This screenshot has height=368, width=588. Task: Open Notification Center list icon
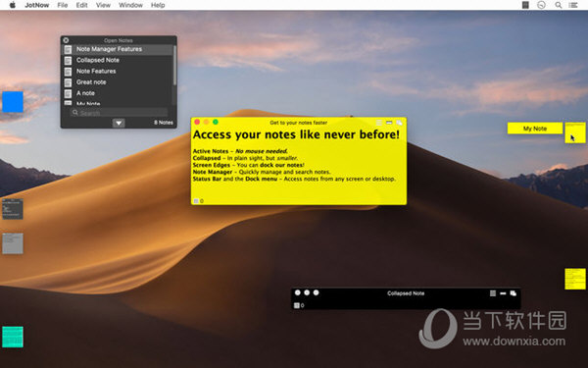573,5
